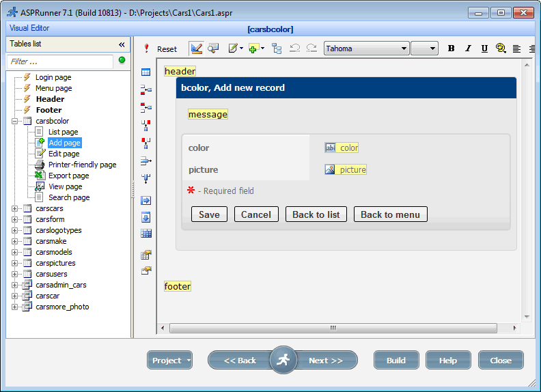Image resolution: width=541 pixels, height=392 pixels.
Task: Collapse the Tables list panel chevron
Action: (x=122, y=44)
